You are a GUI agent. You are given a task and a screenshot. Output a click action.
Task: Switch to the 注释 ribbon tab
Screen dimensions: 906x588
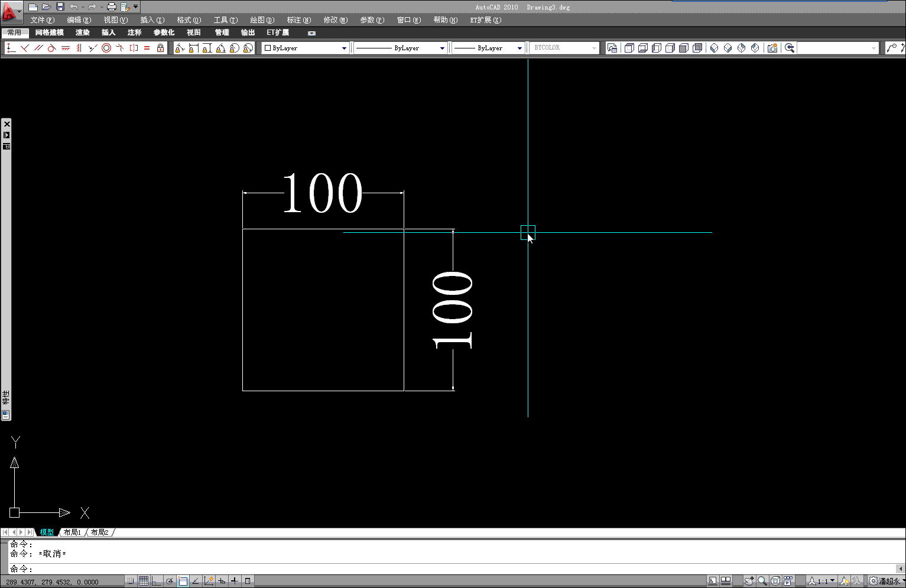pos(135,33)
